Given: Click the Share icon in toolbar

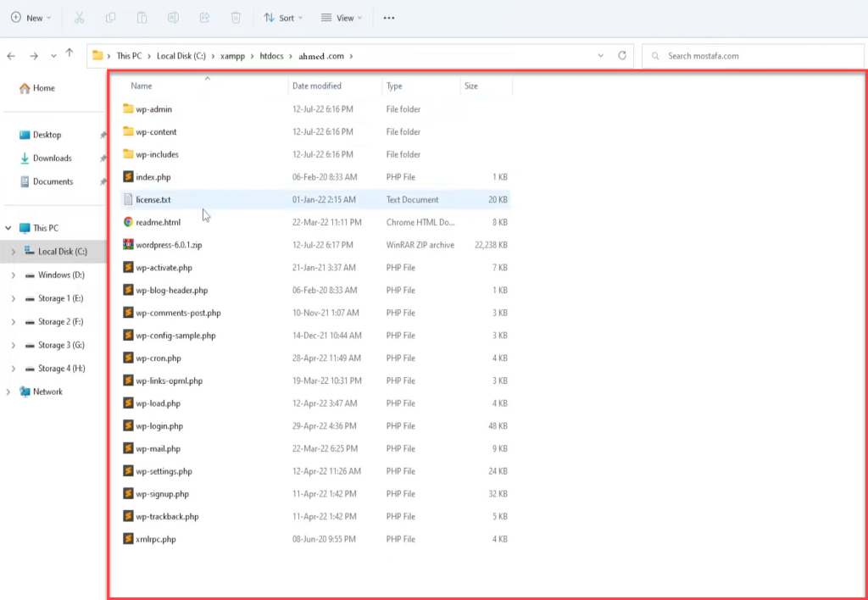Looking at the screenshot, I should [204, 18].
